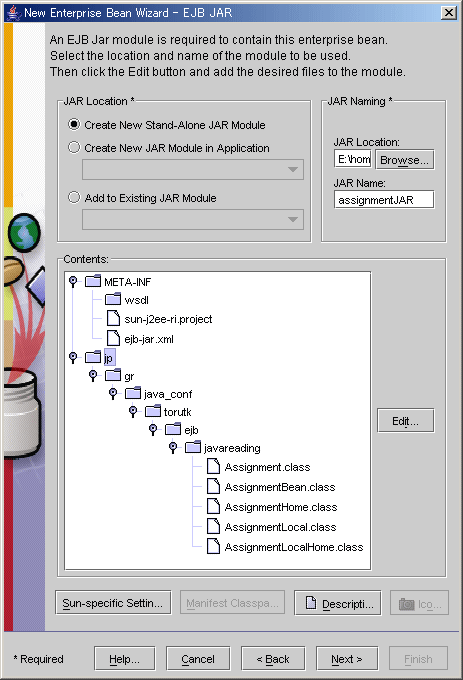
Task: Click the ejb-jar.xml file icon
Action: coord(113,338)
